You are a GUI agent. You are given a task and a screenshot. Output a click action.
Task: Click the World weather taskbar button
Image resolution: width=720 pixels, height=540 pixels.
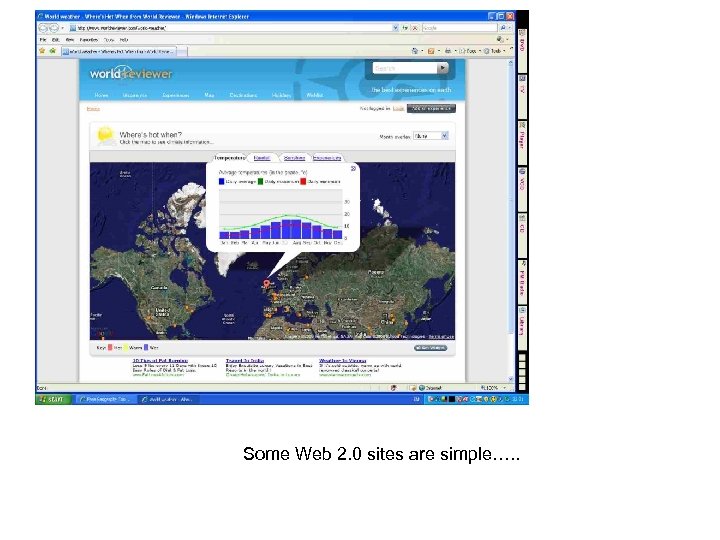pyautogui.click(x=169, y=399)
